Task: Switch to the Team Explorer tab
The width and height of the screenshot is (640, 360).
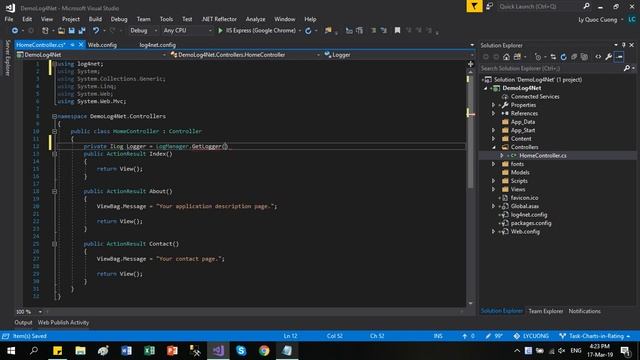Action: click(546, 311)
